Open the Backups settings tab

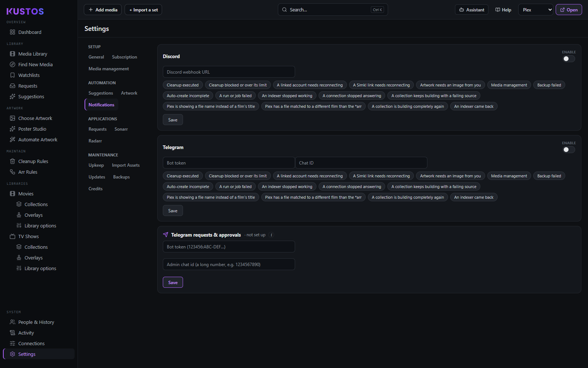point(121,177)
